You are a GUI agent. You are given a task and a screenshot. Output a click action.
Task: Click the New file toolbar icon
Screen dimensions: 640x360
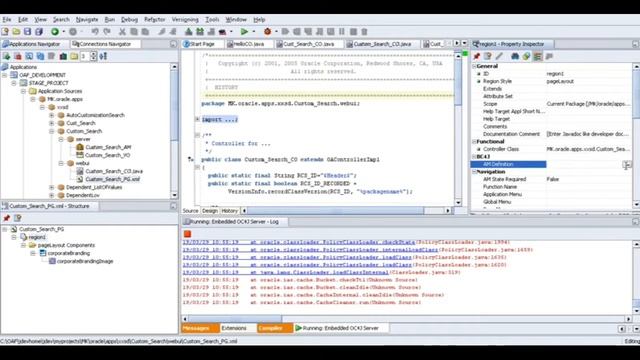5,31
